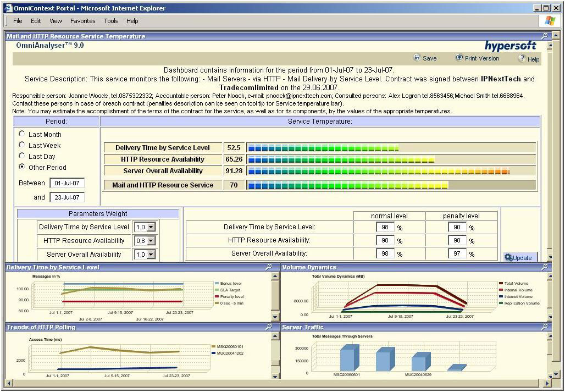565x392 pixels.
Task: Edit Server Overall Availability penalty level 97
Action: pyautogui.click(x=457, y=253)
